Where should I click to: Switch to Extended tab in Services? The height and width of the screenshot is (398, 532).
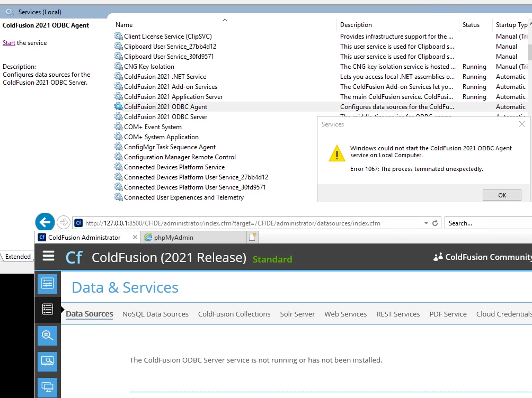[17, 257]
